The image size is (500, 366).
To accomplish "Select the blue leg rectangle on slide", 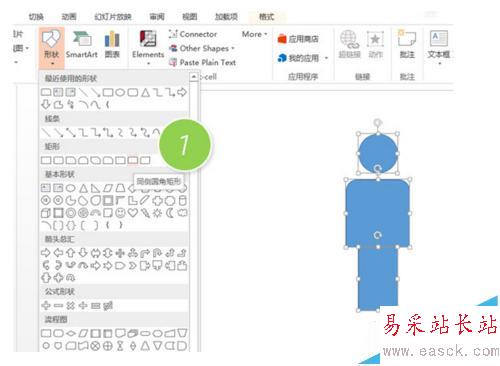I will click(x=378, y=278).
